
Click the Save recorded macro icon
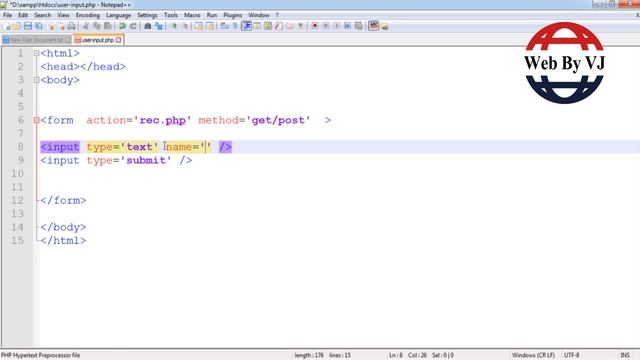click(x=359, y=26)
